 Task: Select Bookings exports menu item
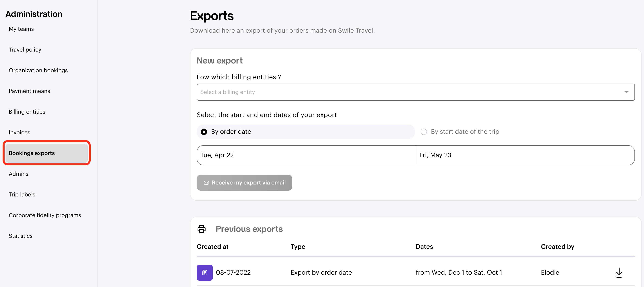click(47, 153)
